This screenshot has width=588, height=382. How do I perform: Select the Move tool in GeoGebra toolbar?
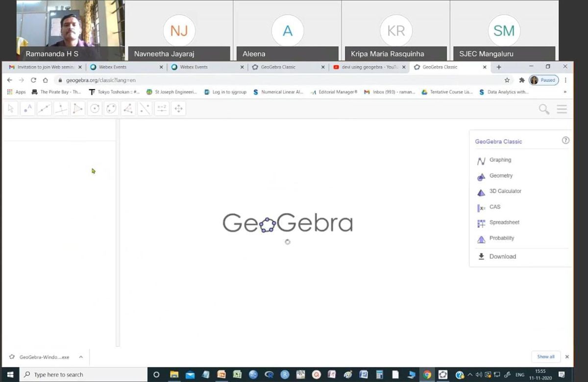click(11, 109)
